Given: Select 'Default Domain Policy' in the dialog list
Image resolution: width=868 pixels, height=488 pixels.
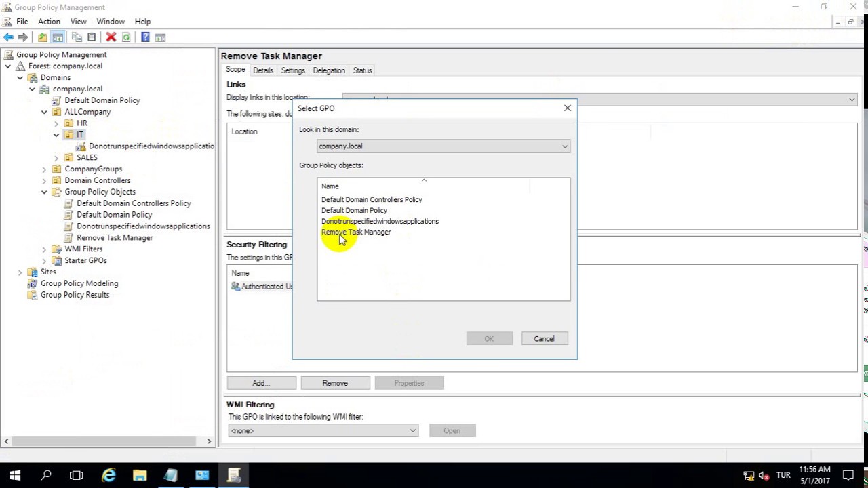Looking at the screenshot, I should pos(354,211).
